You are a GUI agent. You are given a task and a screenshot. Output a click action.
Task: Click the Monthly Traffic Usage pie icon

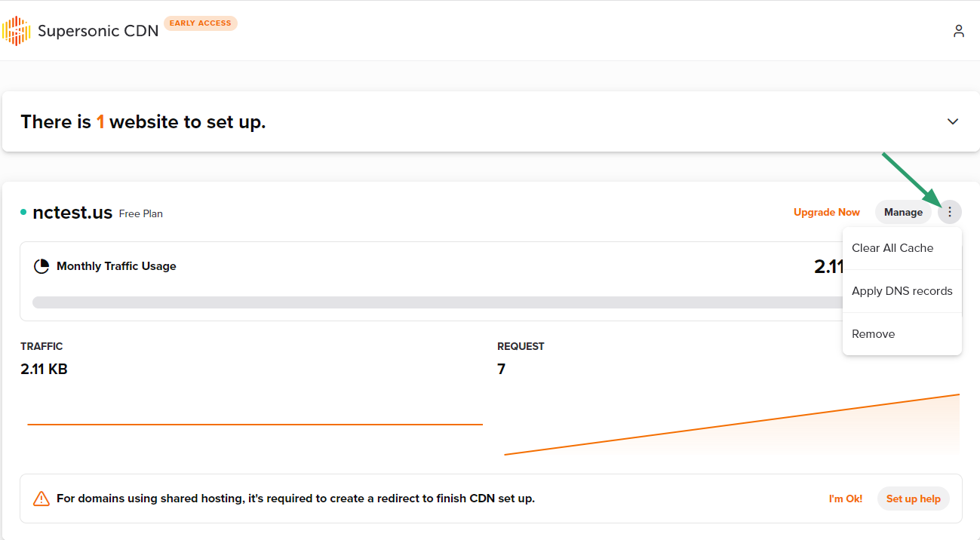41,266
